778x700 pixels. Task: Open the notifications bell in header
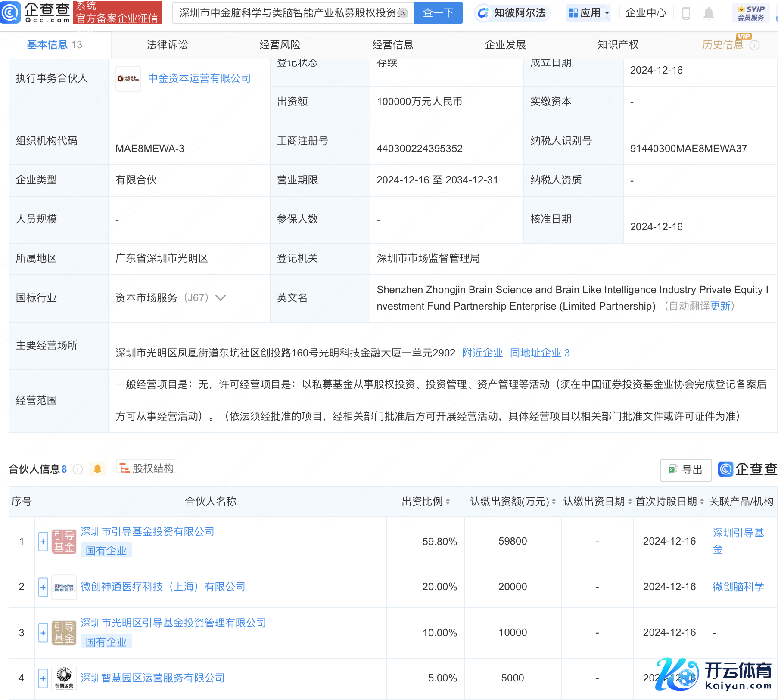tap(708, 13)
